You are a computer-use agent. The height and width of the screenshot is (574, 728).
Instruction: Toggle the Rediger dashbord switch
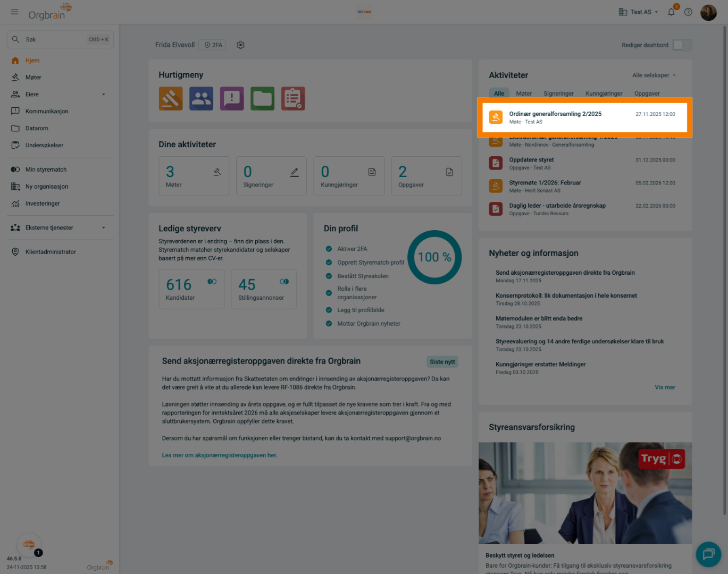click(x=682, y=45)
